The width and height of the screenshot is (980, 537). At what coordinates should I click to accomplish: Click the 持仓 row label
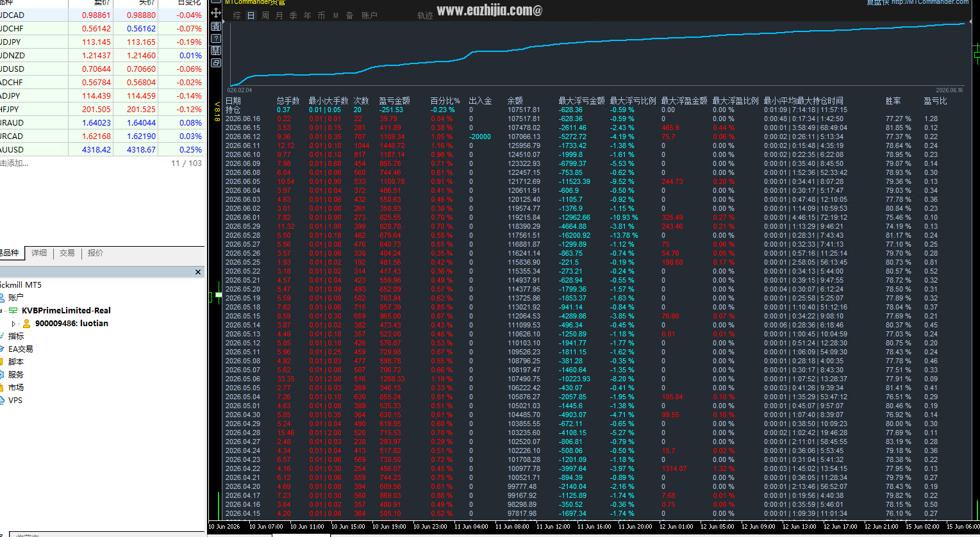(233, 110)
